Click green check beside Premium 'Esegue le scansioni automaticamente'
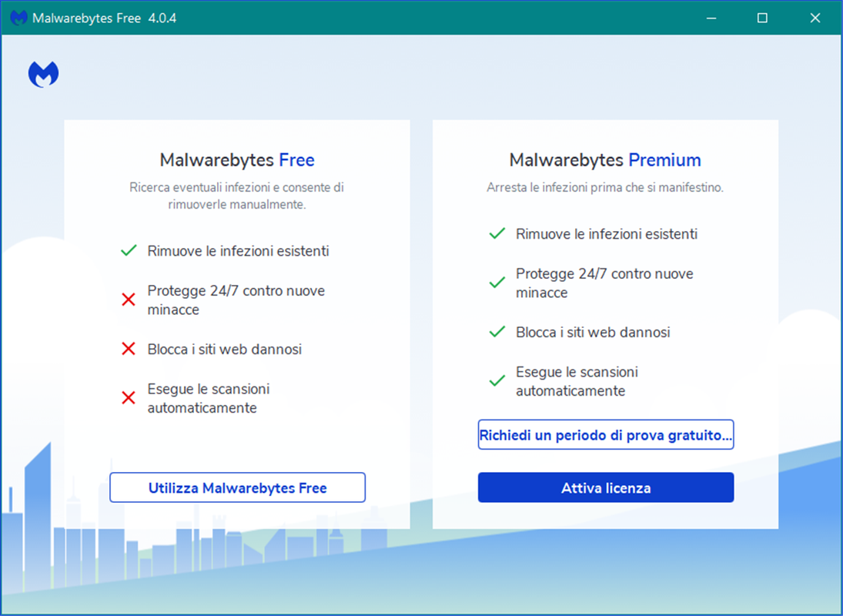Screen dimensions: 843x616 pyautogui.click(x=497, y=380)
